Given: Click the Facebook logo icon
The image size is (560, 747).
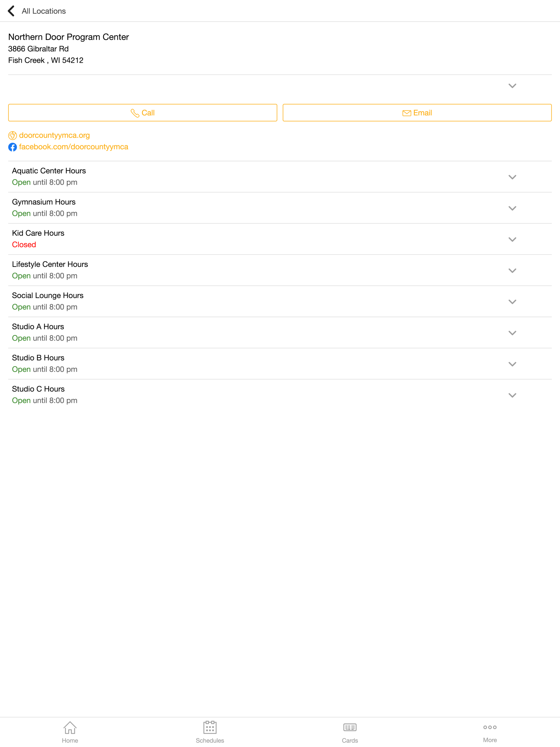Looking at the screenshot, I should (13, 147).
